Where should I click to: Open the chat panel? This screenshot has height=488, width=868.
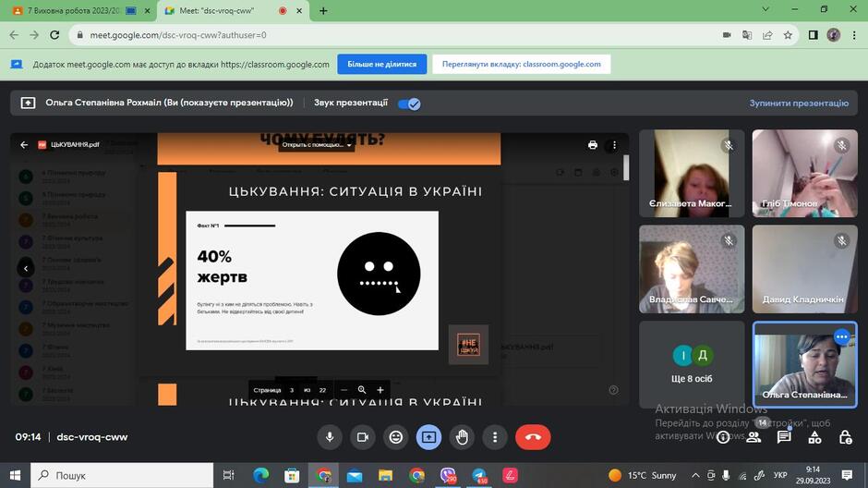pos(784,437)
